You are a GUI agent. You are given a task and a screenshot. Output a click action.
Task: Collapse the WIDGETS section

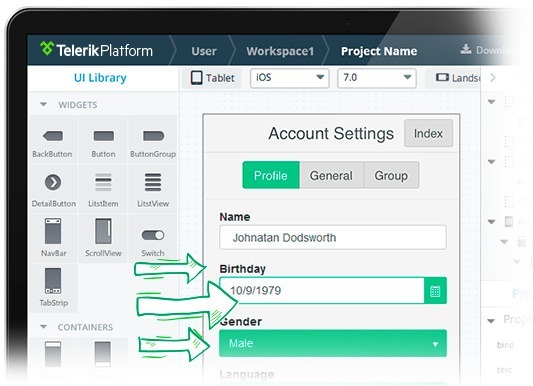pos(44,104)
